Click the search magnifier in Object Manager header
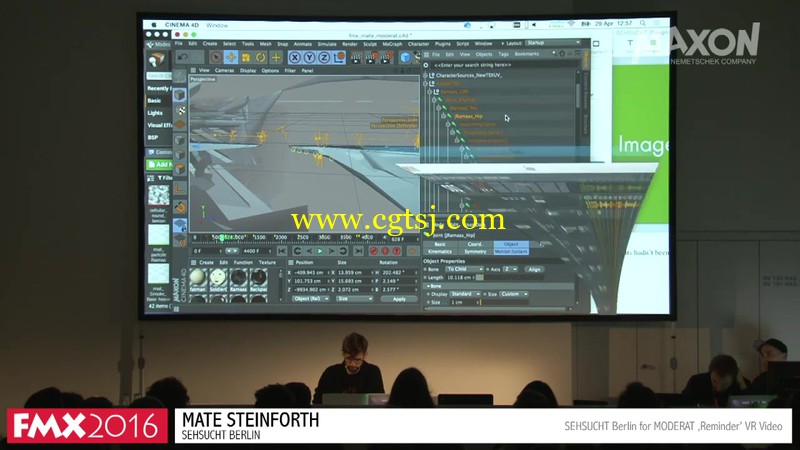 [554, 54]
